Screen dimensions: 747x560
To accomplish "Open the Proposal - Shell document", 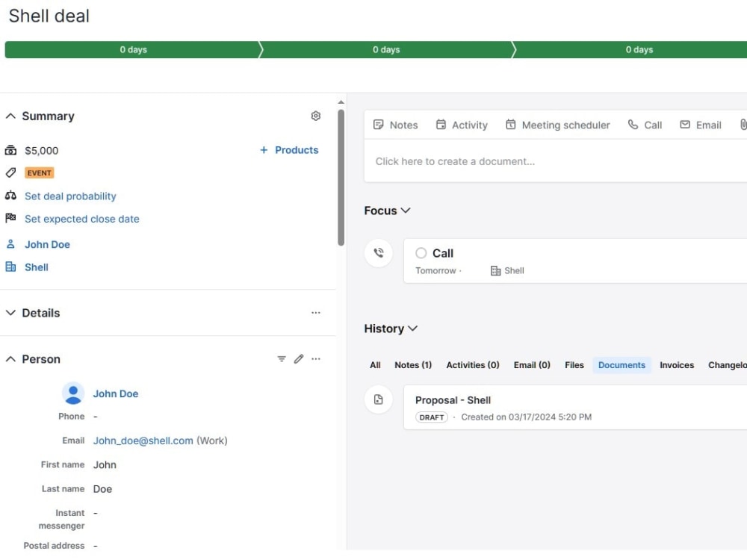I will tap(453, 400).
